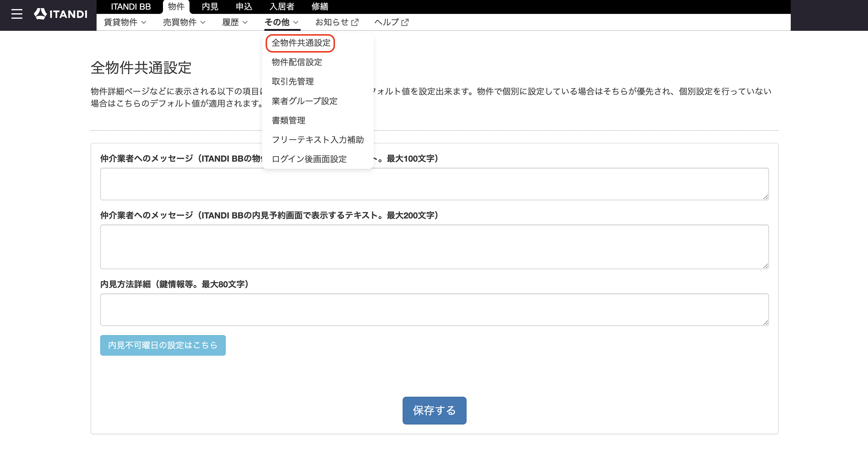Select 全物件共通設定 from the menu
Viewport: 868px width, 452px height.
click(301, 43)
